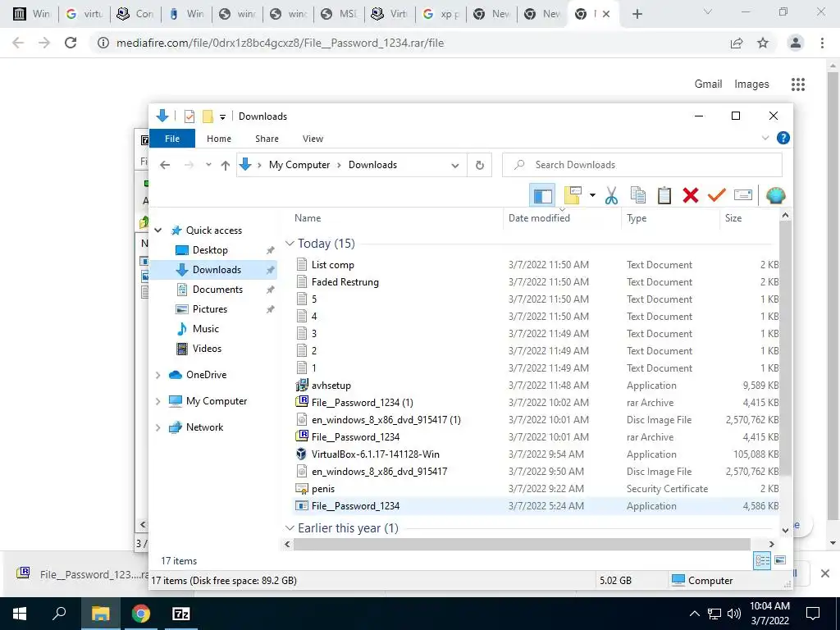Toggle the navigation pane toolbar icon
840x630 pixels.
(542, 195)
